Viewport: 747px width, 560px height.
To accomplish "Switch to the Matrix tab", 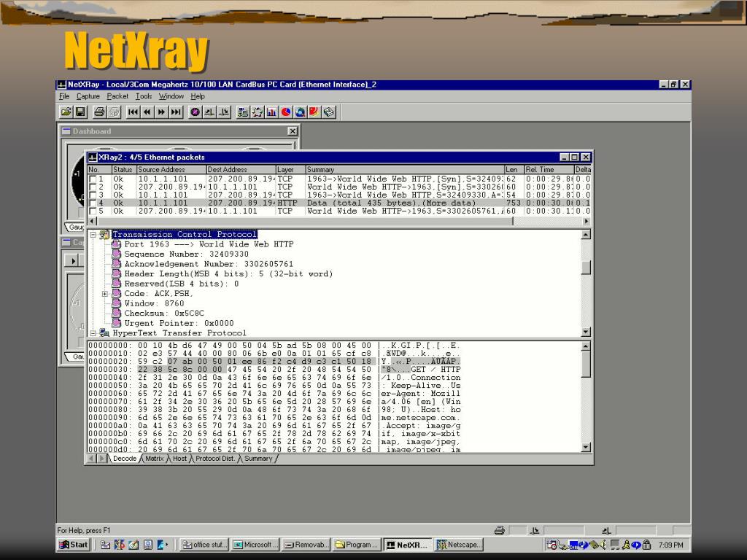I will pos(155,459).
